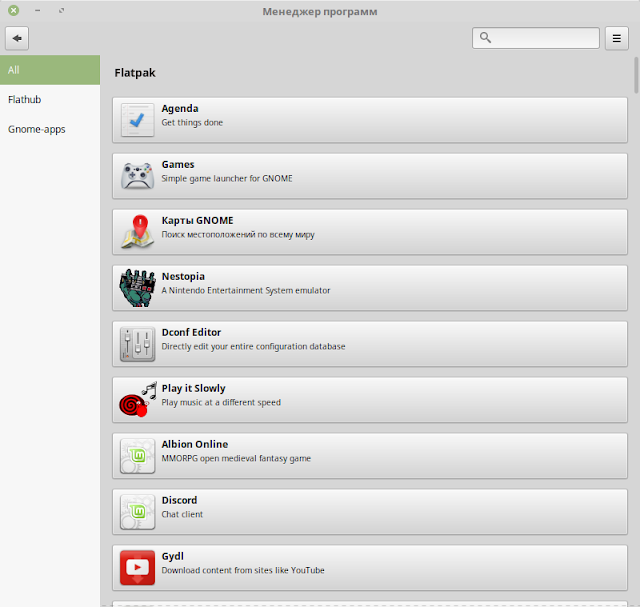Open the Nestopia app title
Viewport: 640px width, 607px height.
point(183,276)
